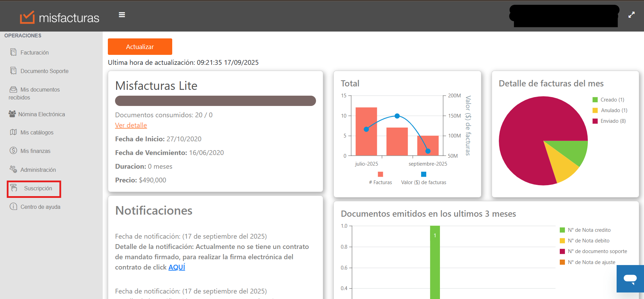Click the Centro de ayuda info icon

13,206
